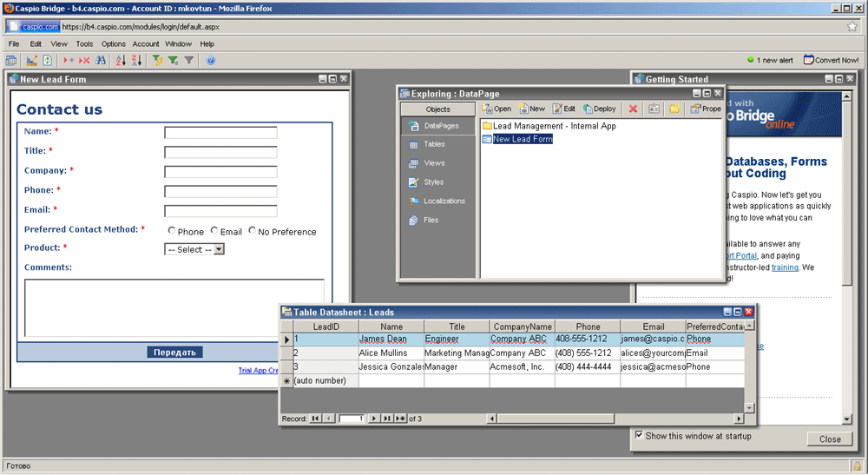The height and width of the screenshot is (475, 868).
Task: Click the gray remove filter funnel
Action: pyautogui.click(x=188, y=60)
